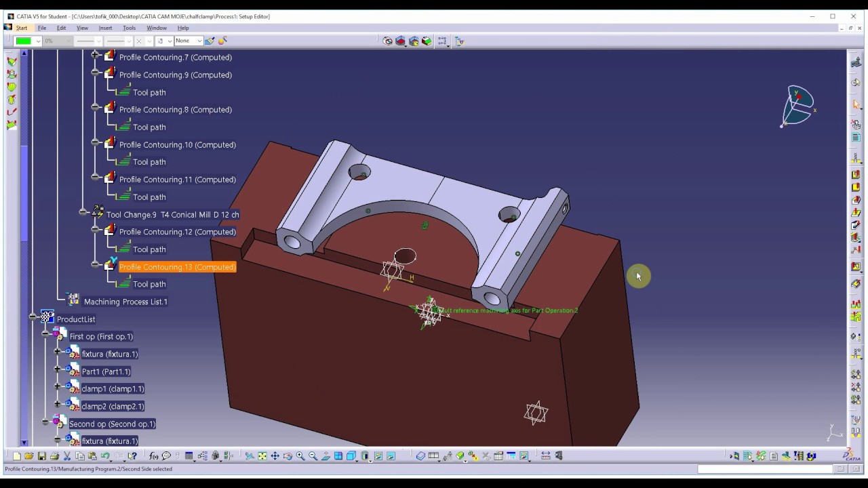Image resolution: width=868 pixels, height=488 pixels.
Task: Click the Rotate view icon
Action: 288,456
